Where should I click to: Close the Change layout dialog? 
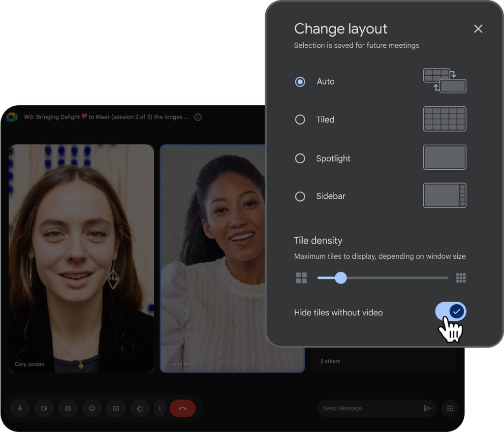coord(478,29)
